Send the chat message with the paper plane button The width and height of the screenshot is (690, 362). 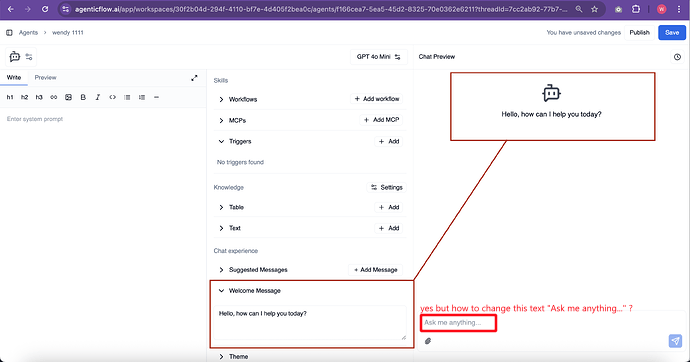point(675,341)
